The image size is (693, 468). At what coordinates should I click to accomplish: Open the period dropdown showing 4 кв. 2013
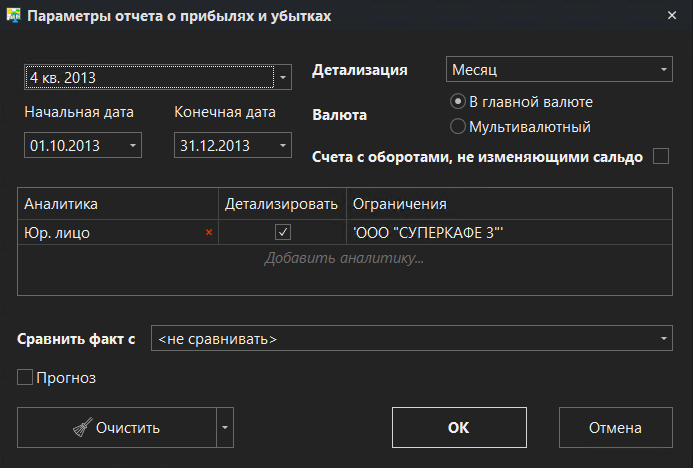283,77
